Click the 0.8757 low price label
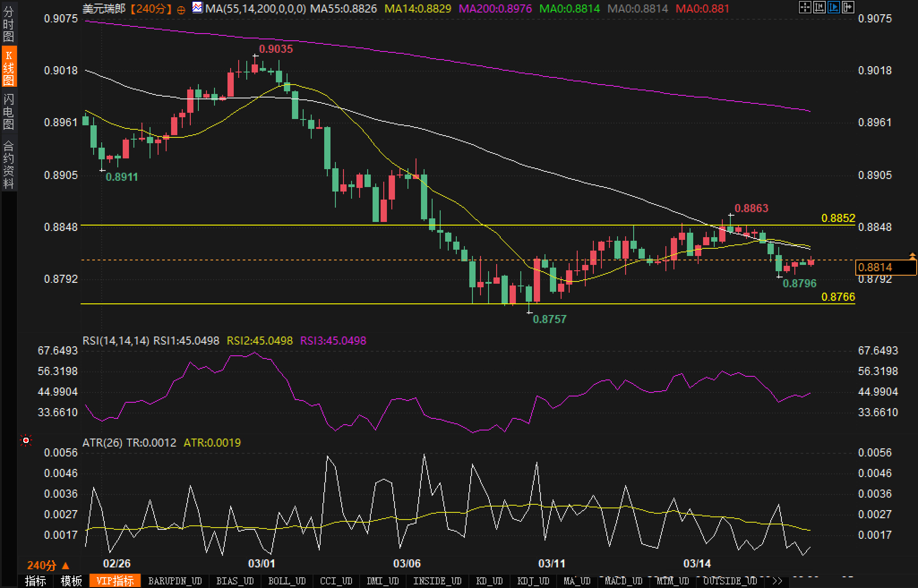918x588 pixels. point(549,319)
